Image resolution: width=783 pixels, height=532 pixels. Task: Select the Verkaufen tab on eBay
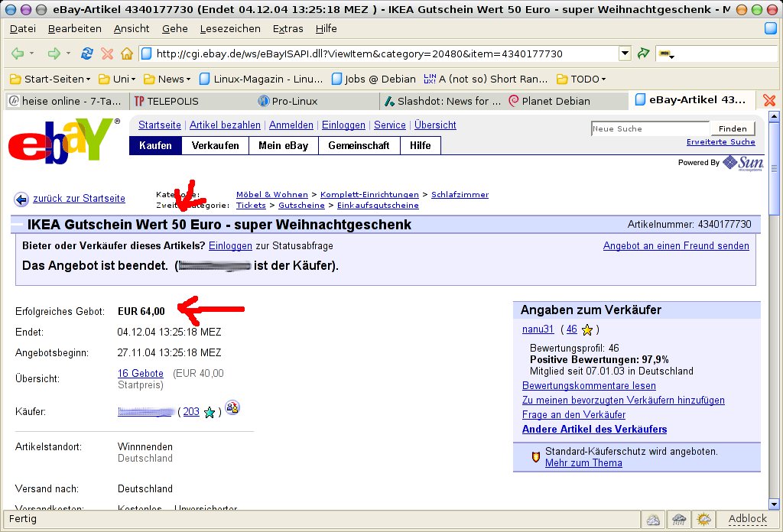tap(215, 146)
